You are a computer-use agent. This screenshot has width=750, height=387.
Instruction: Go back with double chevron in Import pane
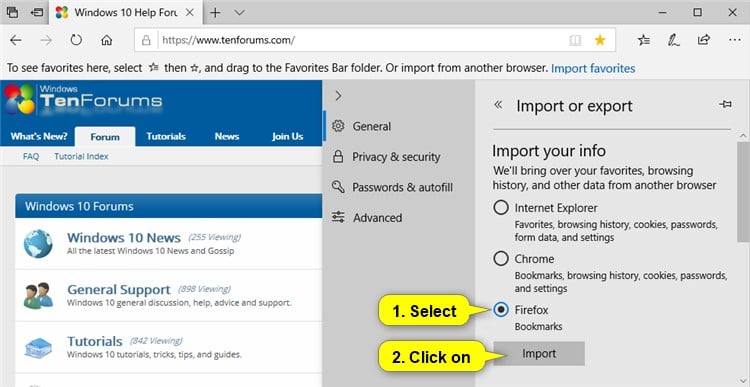[498, 104]
